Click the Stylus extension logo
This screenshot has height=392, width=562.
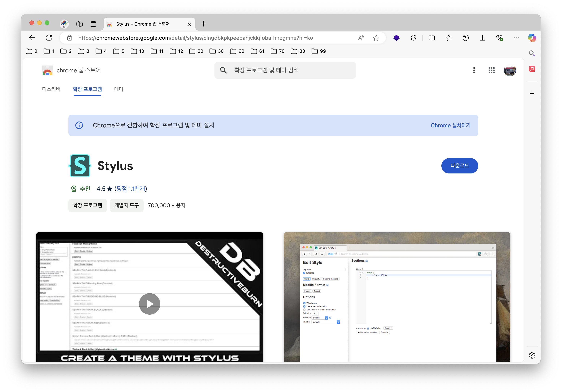click(x=80, y=166)
